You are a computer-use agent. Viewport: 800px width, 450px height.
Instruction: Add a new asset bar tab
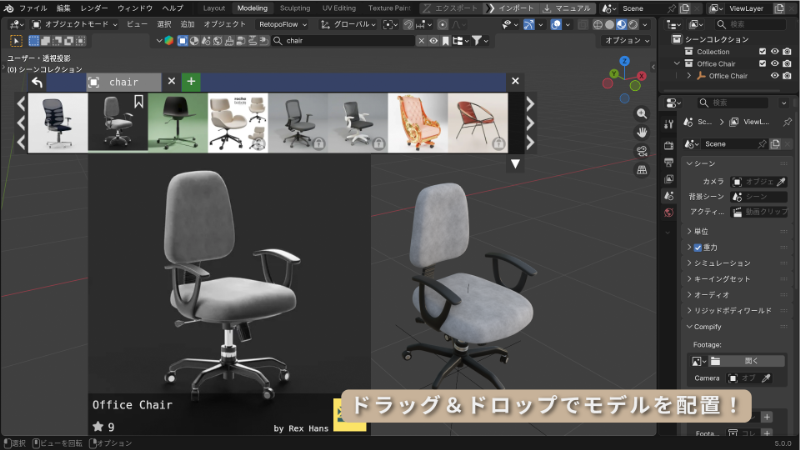click(x=191, y=81)
